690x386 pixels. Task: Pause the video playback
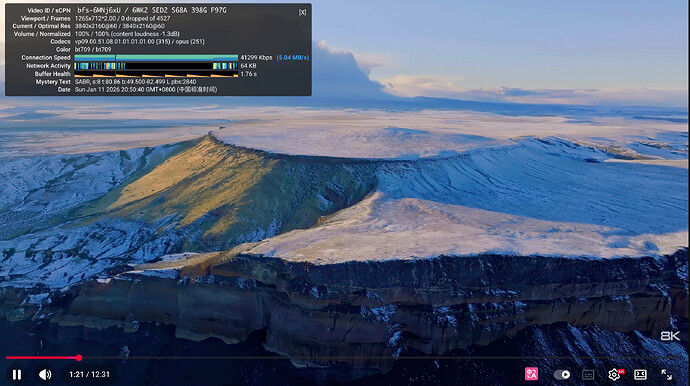point(17,375)
